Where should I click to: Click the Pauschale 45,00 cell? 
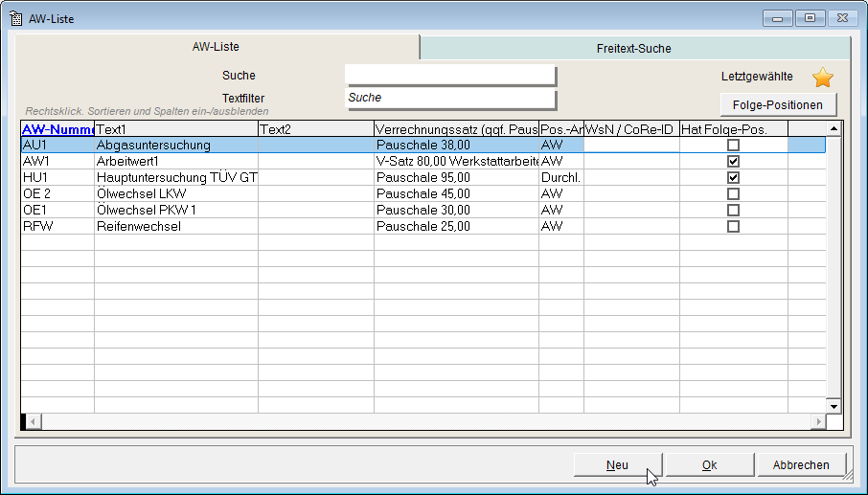457,193
